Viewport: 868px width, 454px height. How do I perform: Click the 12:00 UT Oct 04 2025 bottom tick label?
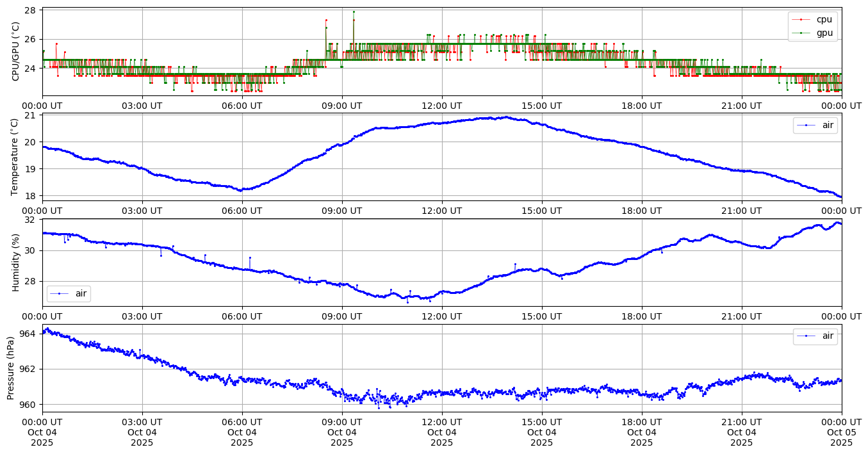442,432
